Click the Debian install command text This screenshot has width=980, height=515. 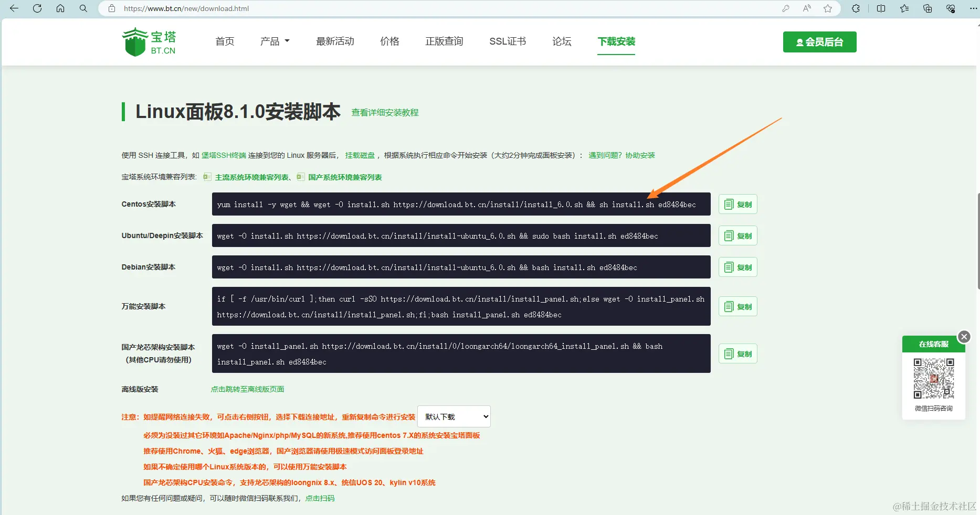[427, 267]
